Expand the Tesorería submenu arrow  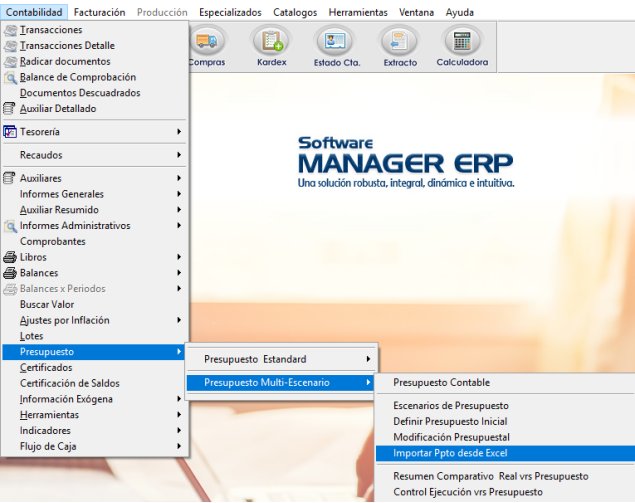point(179,132)
